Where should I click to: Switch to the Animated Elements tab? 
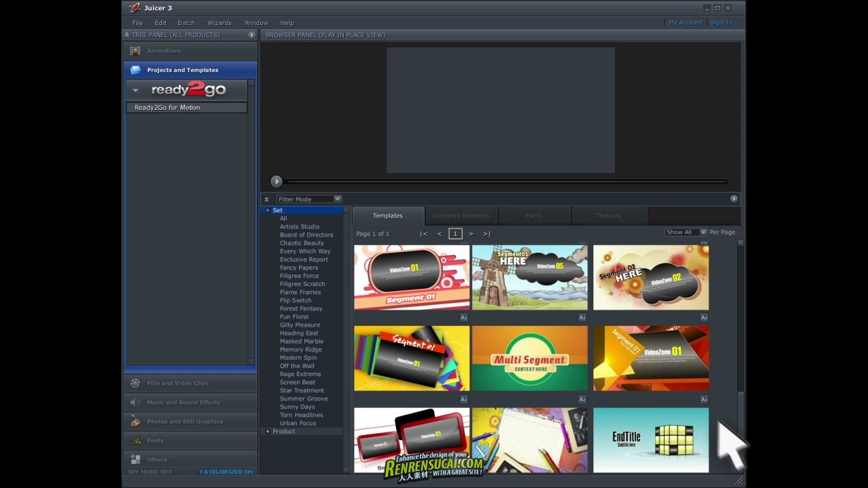[461, 216]
